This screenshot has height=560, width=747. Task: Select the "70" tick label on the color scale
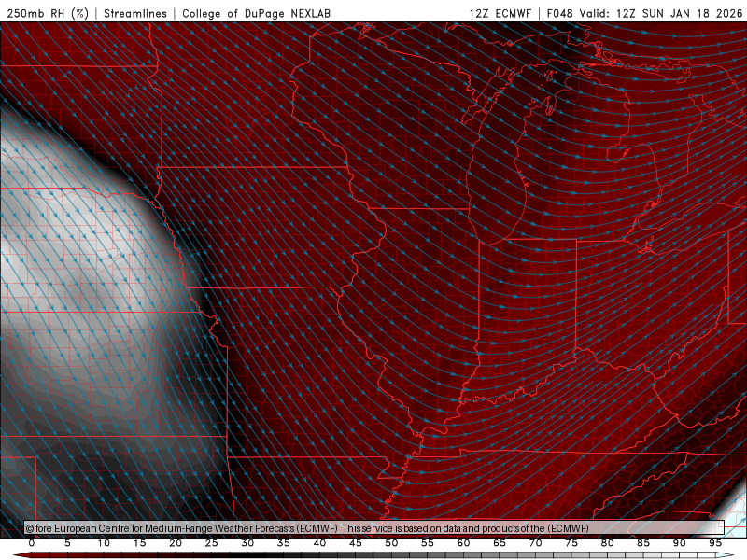pyautogui.click(x=535, y=543)
